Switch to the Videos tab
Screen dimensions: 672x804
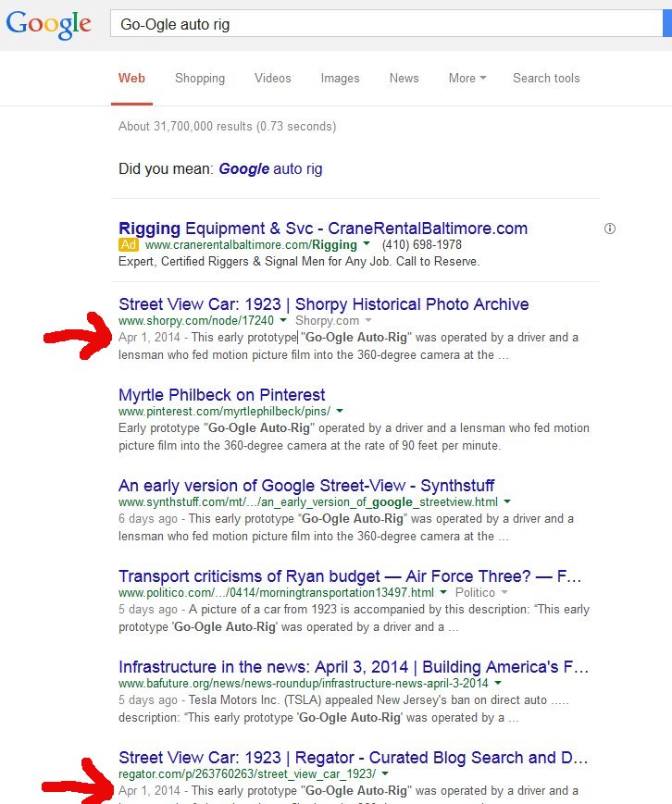(x=272, y=79)
